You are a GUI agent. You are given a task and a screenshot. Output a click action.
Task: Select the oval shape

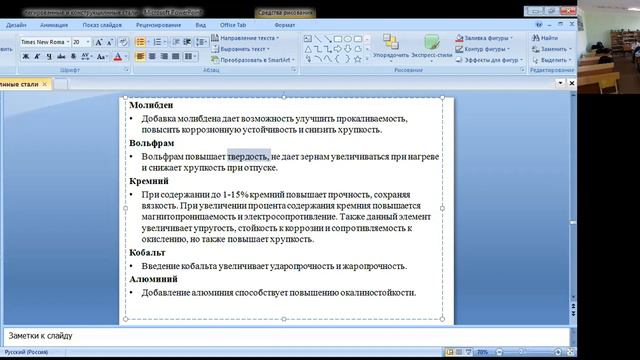(x=348, y=39)
